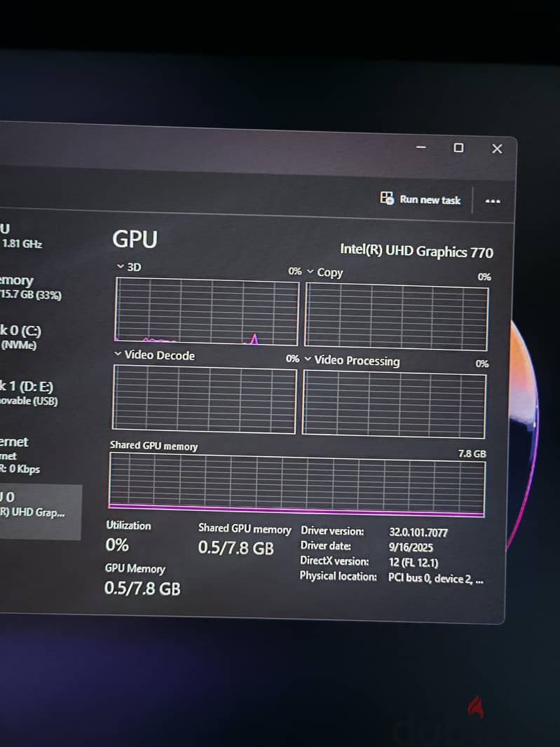Image resolution: width=560 pixels, height=747 pixels.
Task: Select the Disk 1 (D: E:) USB sidebar item
Action: [29, 393]
